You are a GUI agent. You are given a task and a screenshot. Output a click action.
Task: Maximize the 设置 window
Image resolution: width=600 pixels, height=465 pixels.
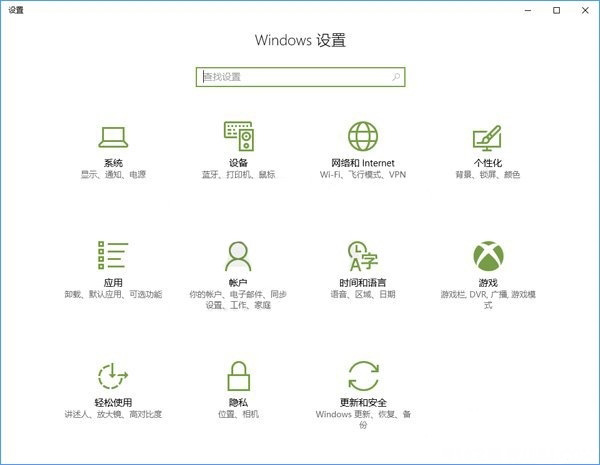[556, 10]
